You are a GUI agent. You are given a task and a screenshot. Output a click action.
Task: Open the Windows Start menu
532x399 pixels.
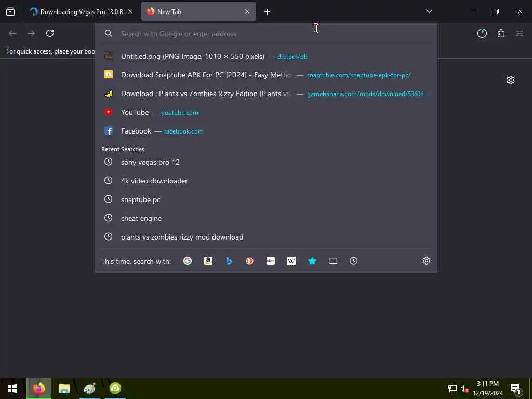[12, 389]
